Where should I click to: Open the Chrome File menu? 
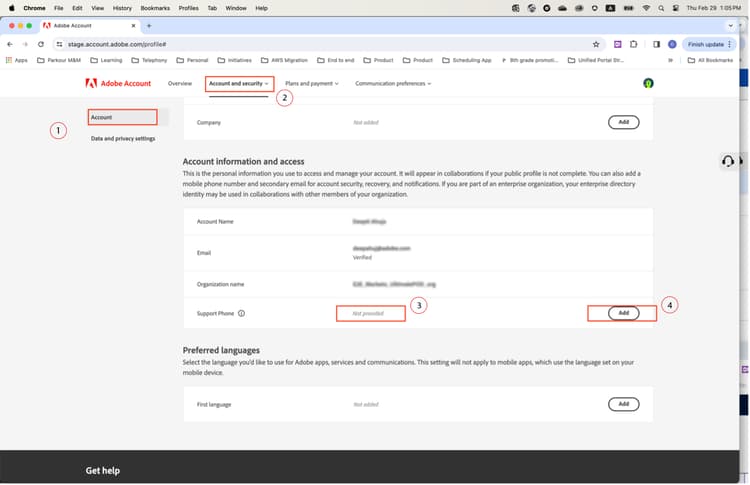(x=59, y=8)
